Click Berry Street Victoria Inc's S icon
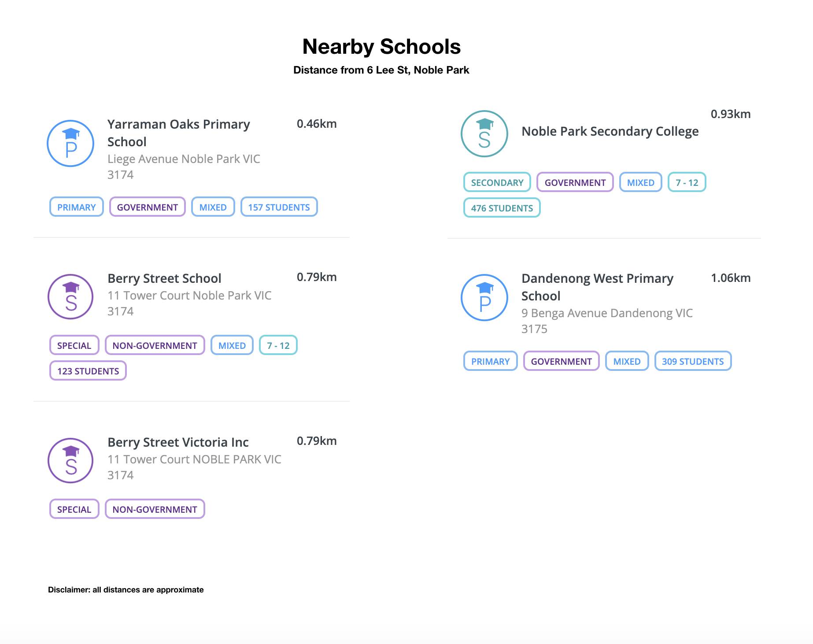813x644 pixels. coord(70,461)
